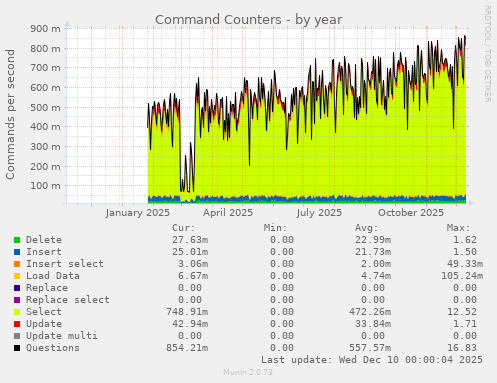Click the orange Insert select legend swatch

(x=17, y=264)
